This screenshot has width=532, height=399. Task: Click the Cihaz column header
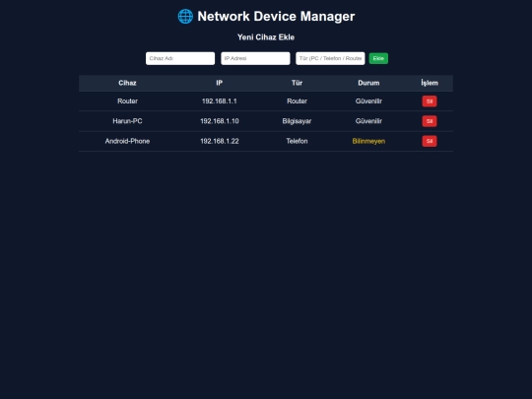pyautogui.click(x=127, y=83)
